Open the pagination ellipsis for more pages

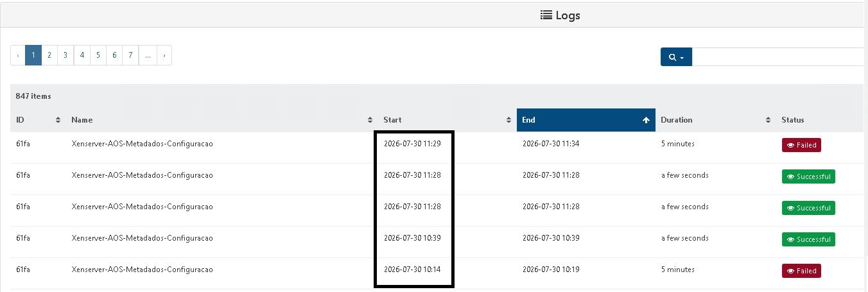(148, 55)
